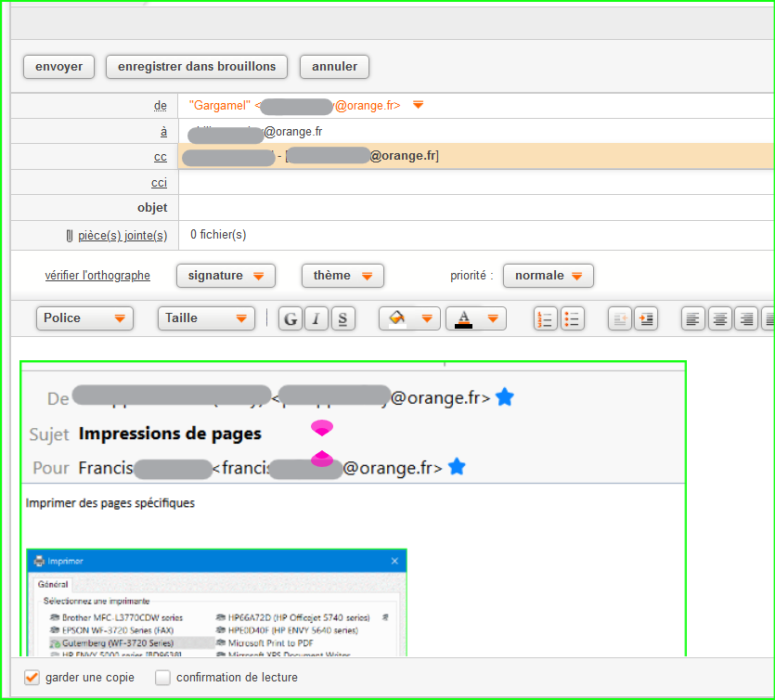The width and height of the screenshot is (775, 700).
Task: Apply background fill color bucket
Action: (397, 318)
